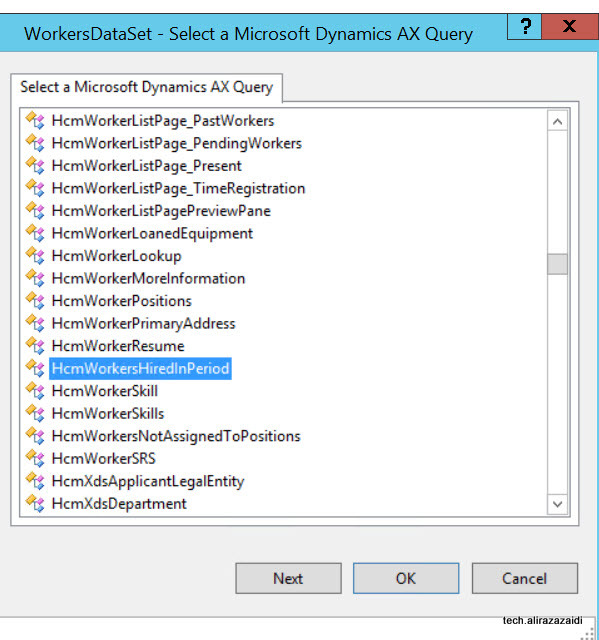Click the query icon beside HcmXdsApplicantLegalEntity
The image size is (599, 640).
coord(35,481)
